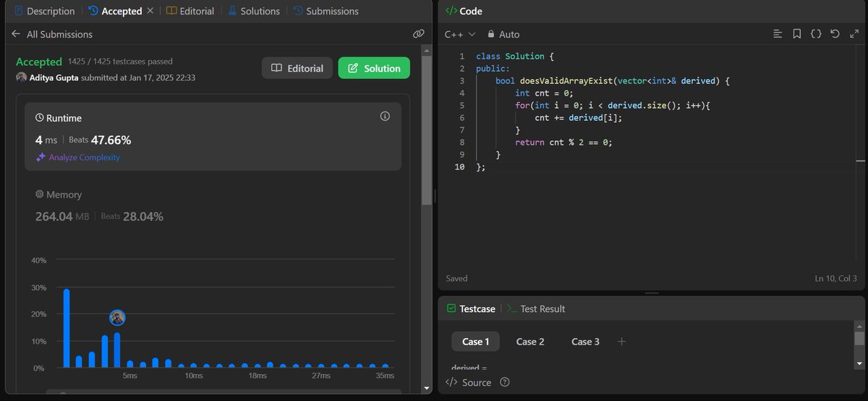Click the Source help question icon

(x=505, y=382)
